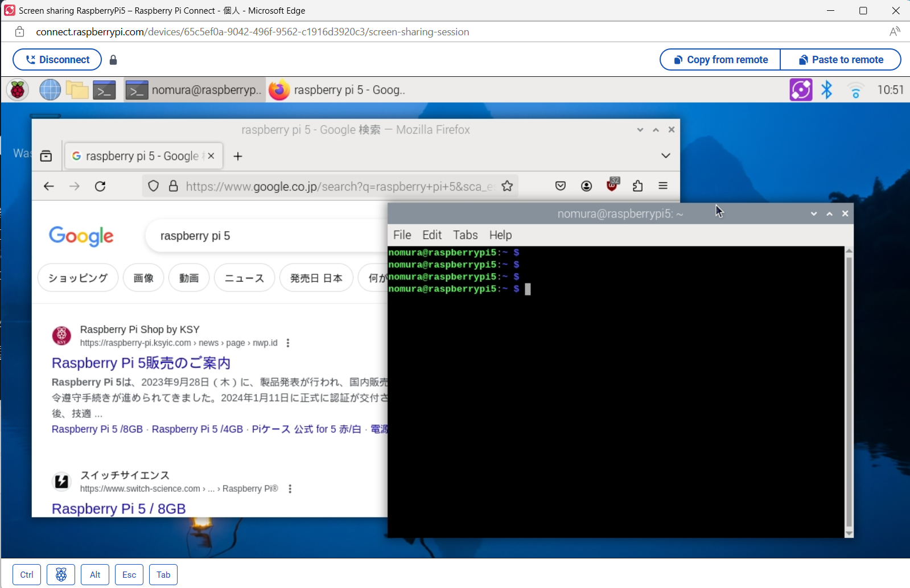Click the Edge Read aloud icon
This screenshot has height=588, width=910.
(895, 32)
